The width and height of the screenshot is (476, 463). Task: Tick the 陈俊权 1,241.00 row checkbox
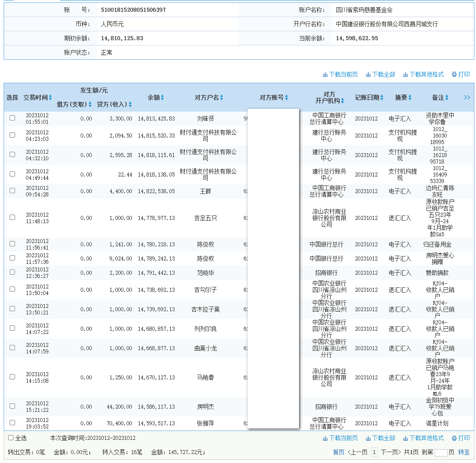point(13,243)
